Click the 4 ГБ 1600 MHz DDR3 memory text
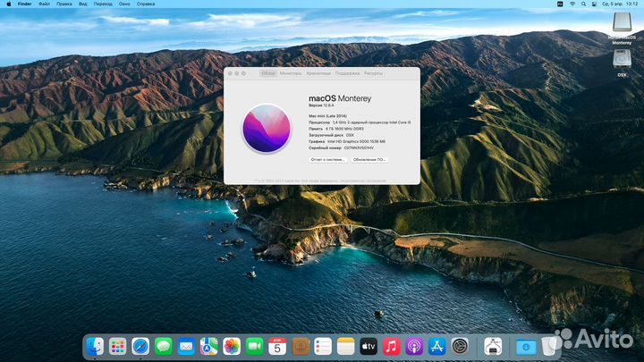 coord(344,129)
